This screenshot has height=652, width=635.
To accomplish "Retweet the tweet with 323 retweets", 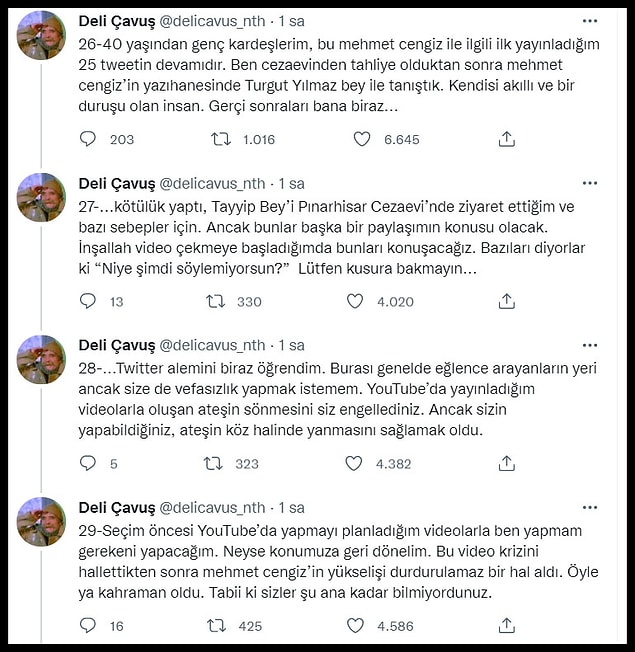I will 213,463.
